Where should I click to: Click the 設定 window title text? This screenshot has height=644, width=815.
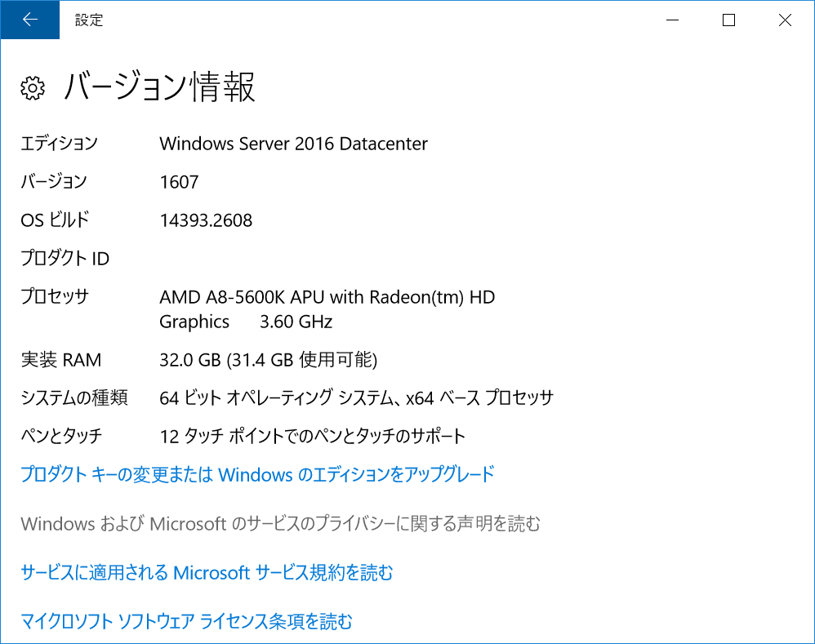89,20
